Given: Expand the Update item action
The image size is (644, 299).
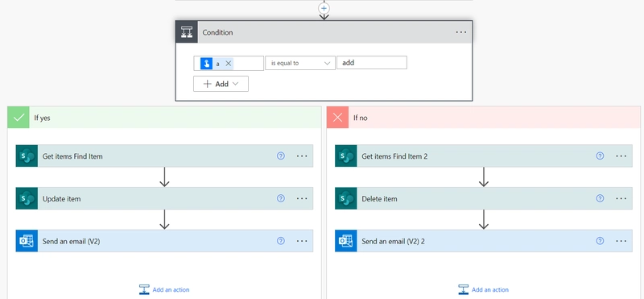Looking at the screenshot, I should pos(164,198).
